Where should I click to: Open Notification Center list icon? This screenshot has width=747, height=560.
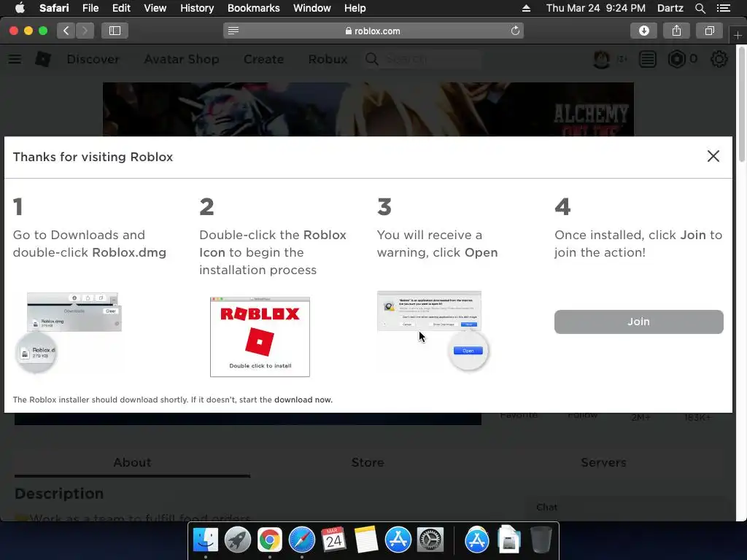(723, 8)
